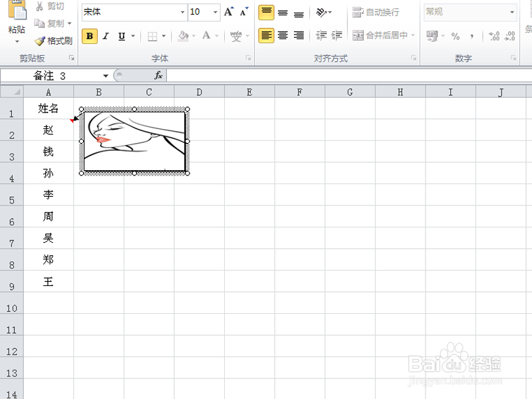
Task: Toggle Bold formatting
Action: (x=90, y=36)
